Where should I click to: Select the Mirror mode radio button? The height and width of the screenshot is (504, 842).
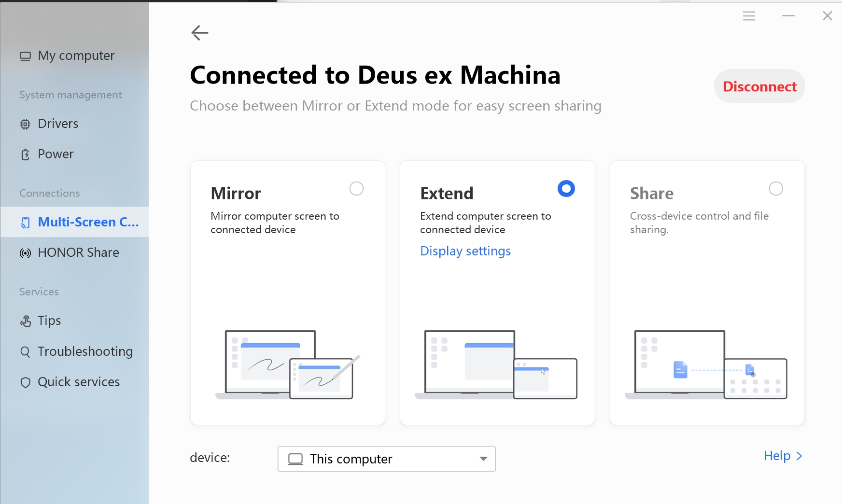356,189
